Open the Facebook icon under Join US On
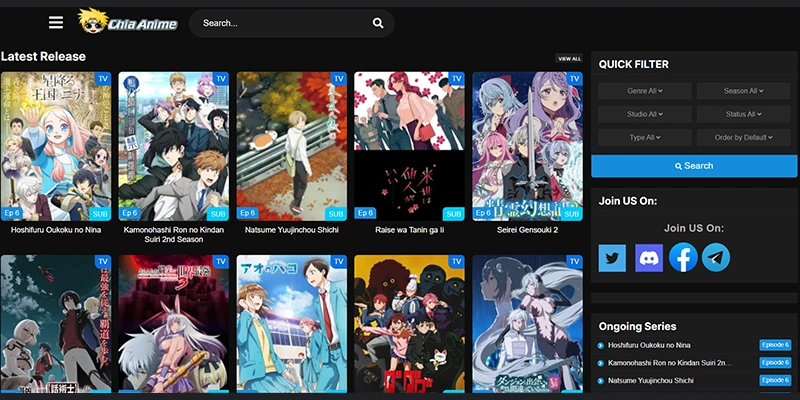Image resolution: width=800 pixels, height=400 pixels. (x=683, y=257)
